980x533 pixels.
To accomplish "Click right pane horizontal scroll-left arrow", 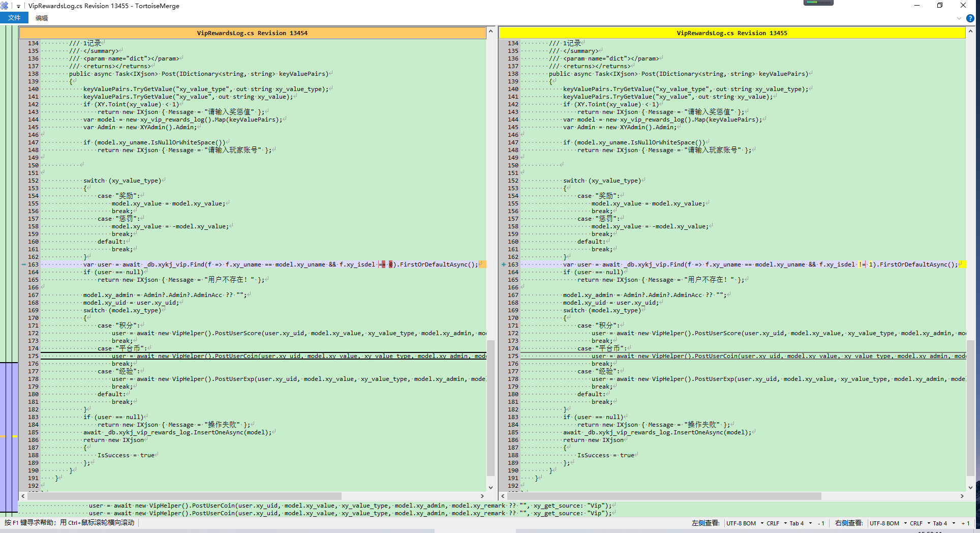I will [x=503, y=496].
